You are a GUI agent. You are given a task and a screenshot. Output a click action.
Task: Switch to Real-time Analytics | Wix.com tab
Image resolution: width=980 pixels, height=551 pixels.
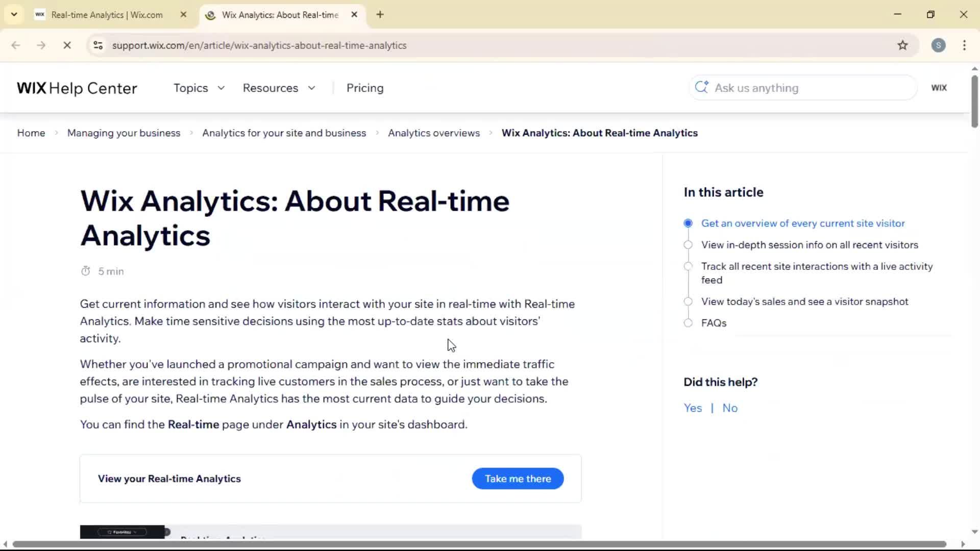click(x=107, y=15)
